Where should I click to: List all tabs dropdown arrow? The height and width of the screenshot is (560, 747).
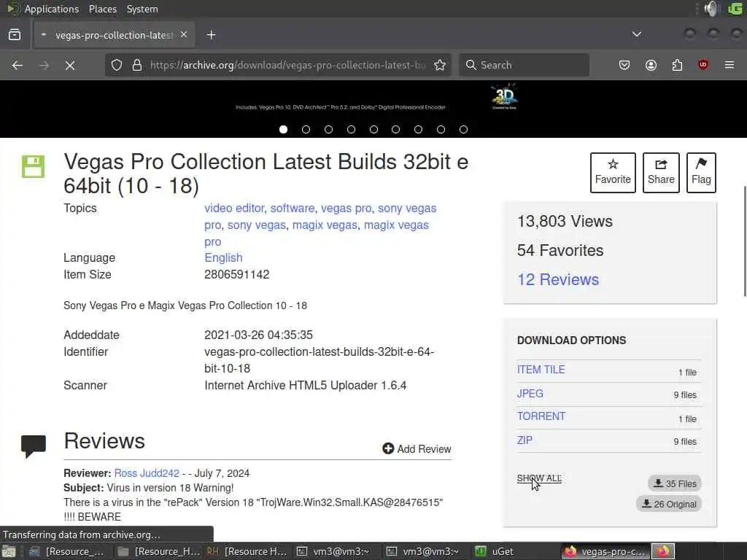tap(636, 34)
